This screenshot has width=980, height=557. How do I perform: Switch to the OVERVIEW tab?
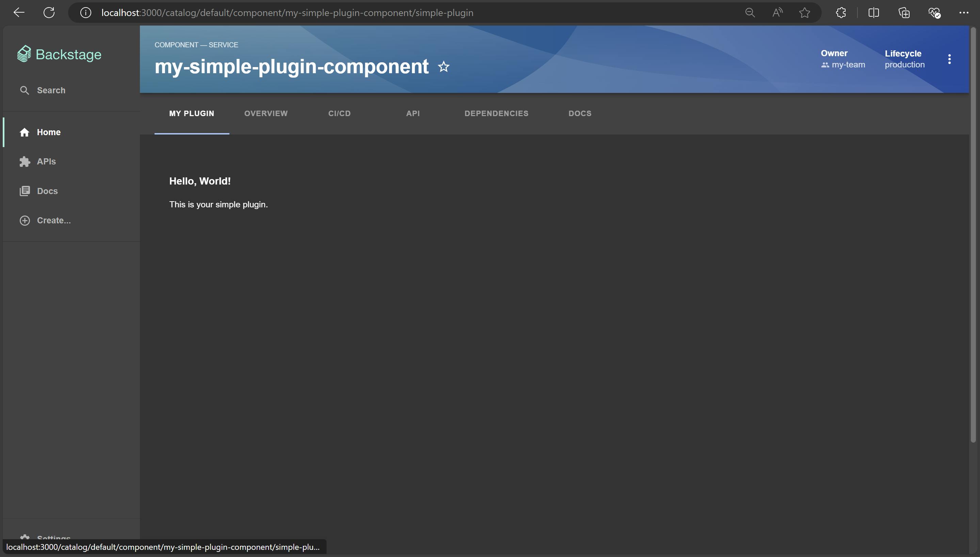point(266,114)
